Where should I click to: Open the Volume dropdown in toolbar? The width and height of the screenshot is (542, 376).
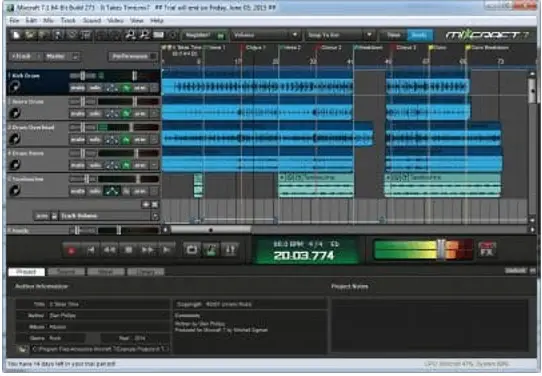click(x=265, y=35)
